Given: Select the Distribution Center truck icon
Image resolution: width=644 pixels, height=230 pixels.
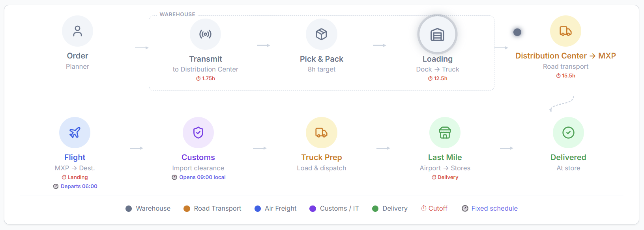Looking at the screenshot, I should click(x=565, y=31).
